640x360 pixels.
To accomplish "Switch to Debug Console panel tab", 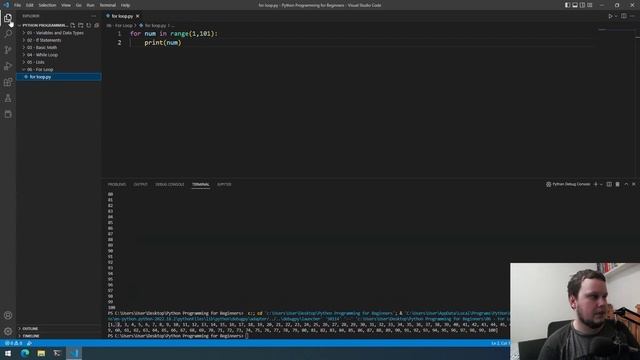I will pyautogui.click(x=170, y=184).
